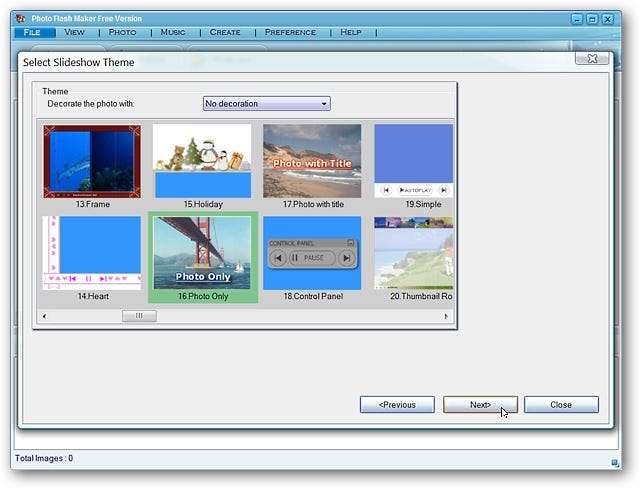Viewport: 640px width, 488px height.
Task: Open the Photo menu
Action: point(122,32)
